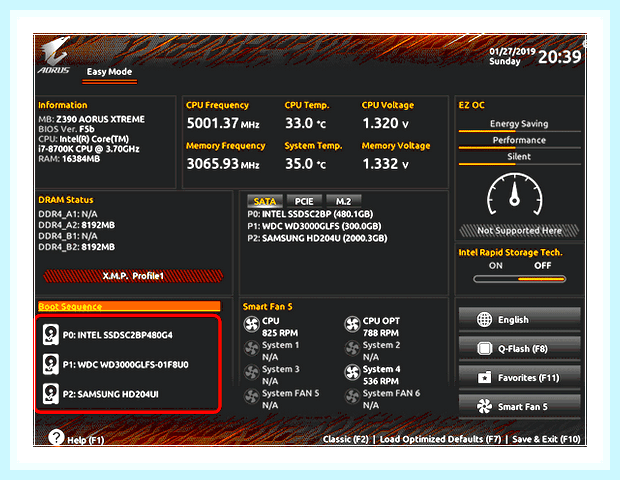Screen dimensions: 620x480
Task: Click the Memory Voltage 1.332 V value
Action: pos(386,164)
